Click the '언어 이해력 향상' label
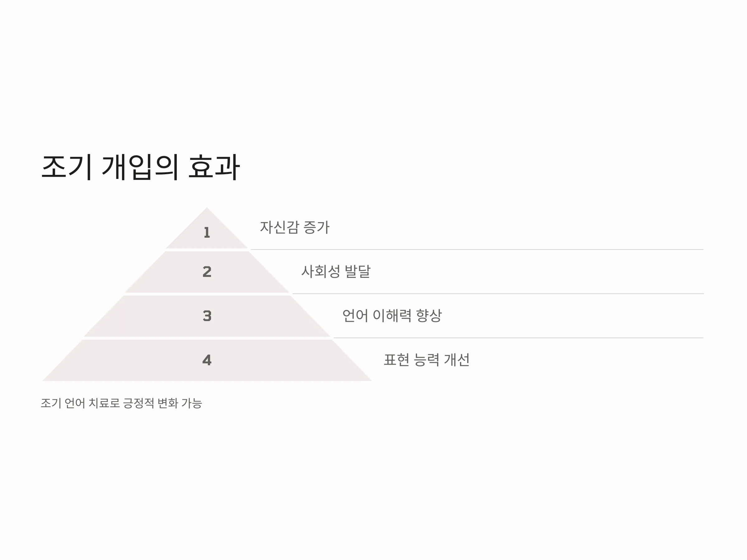747x560 pixels. click(x=392, y=315)
